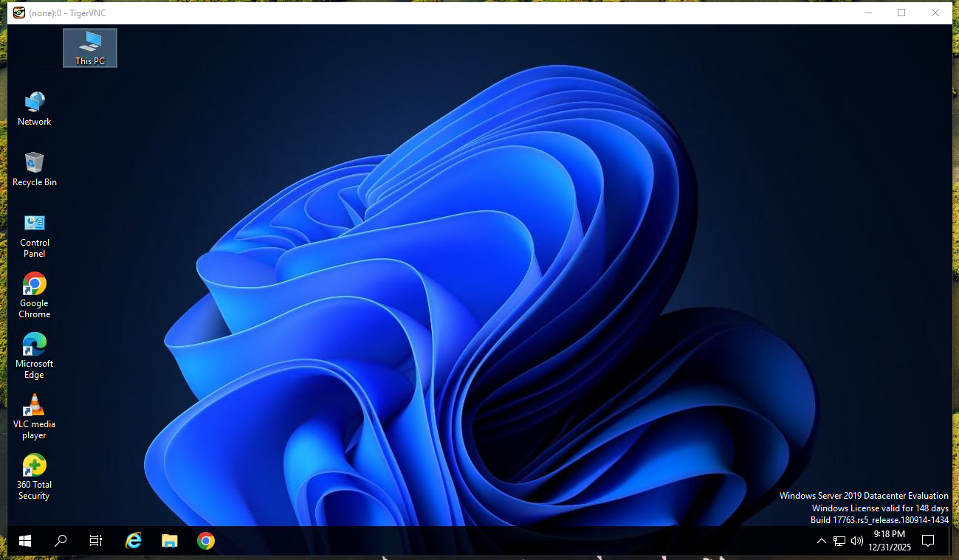Launch Internet Explorer from the taskbar

(x=134, y=541)
